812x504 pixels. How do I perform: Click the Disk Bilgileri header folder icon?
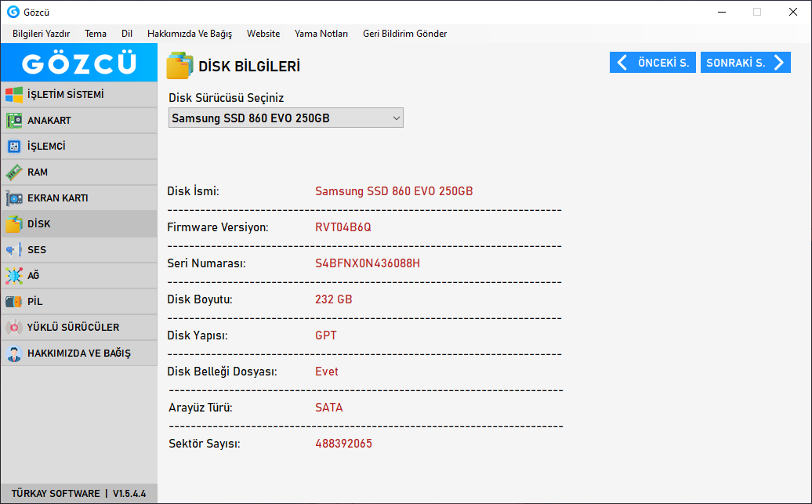tap(179, 66)
